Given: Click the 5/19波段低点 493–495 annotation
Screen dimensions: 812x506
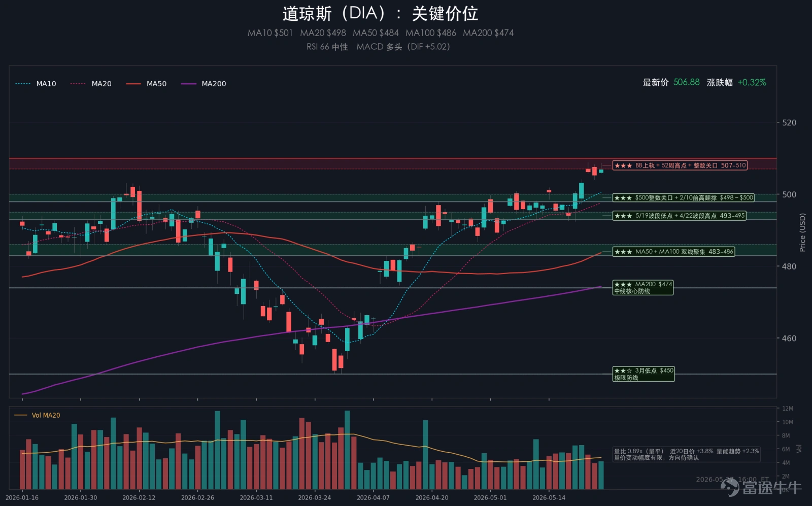Looking at the screenshot, I should click(679, 216).
